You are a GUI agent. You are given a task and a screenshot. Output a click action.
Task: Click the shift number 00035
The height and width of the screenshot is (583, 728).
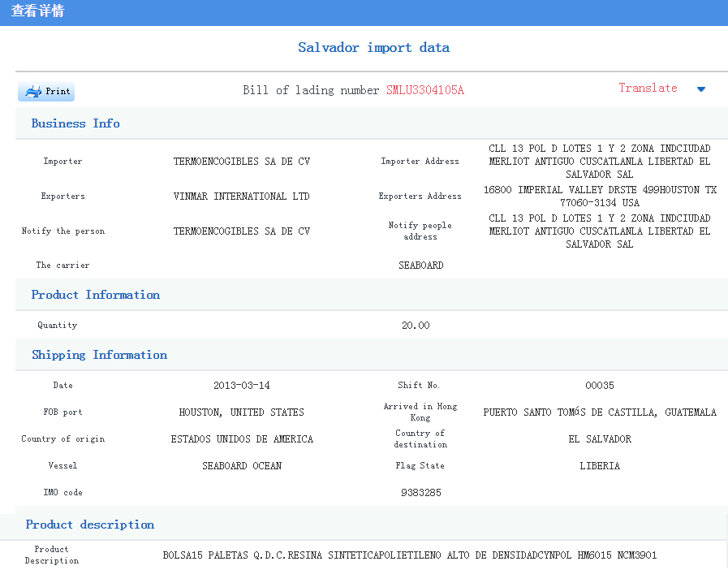point(600,385)
